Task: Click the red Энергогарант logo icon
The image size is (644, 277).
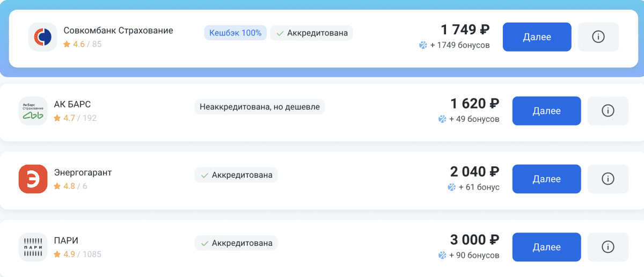Action: [x=33, y=179]
